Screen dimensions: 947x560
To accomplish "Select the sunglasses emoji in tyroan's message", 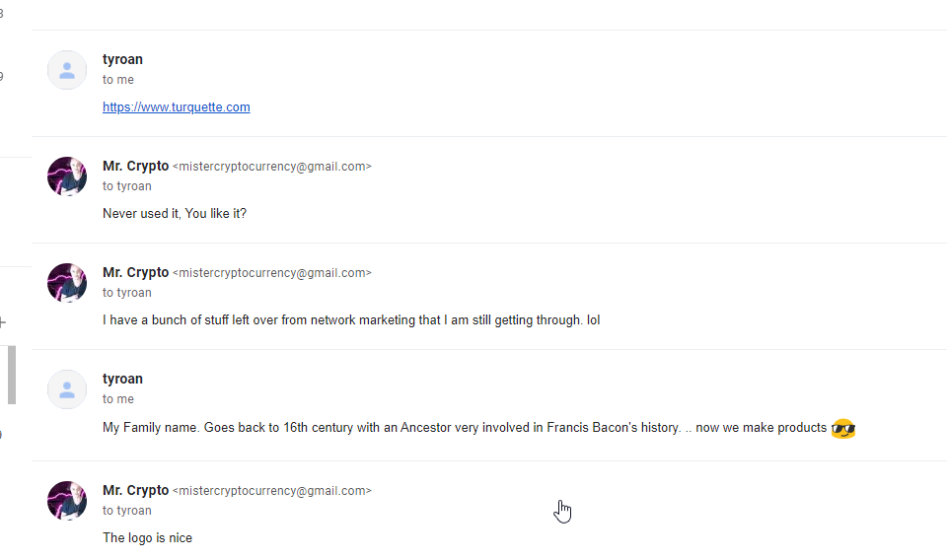I will pyautogui.click(x=843, y=429).
